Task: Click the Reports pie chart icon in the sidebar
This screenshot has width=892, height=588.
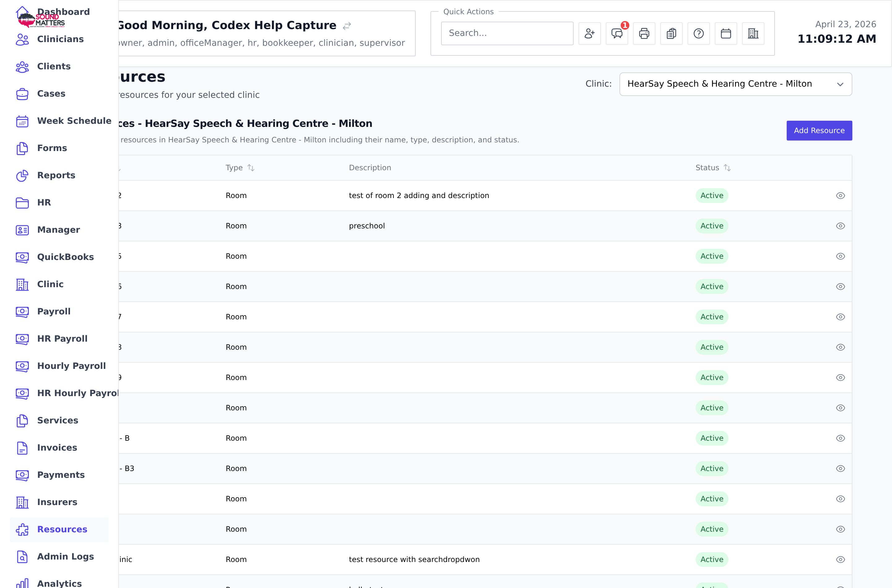Action: coord(22,175)
